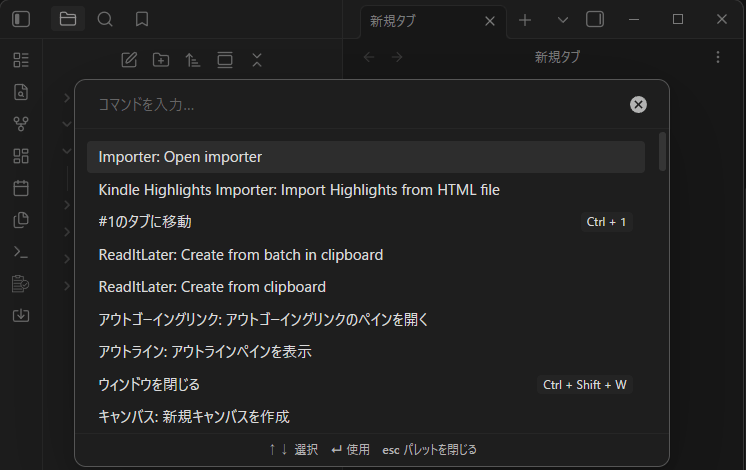Click the Ctrl + Shift + W shortcut badge
The width and height of the screenshot is (746, 470).
[585, 385]
